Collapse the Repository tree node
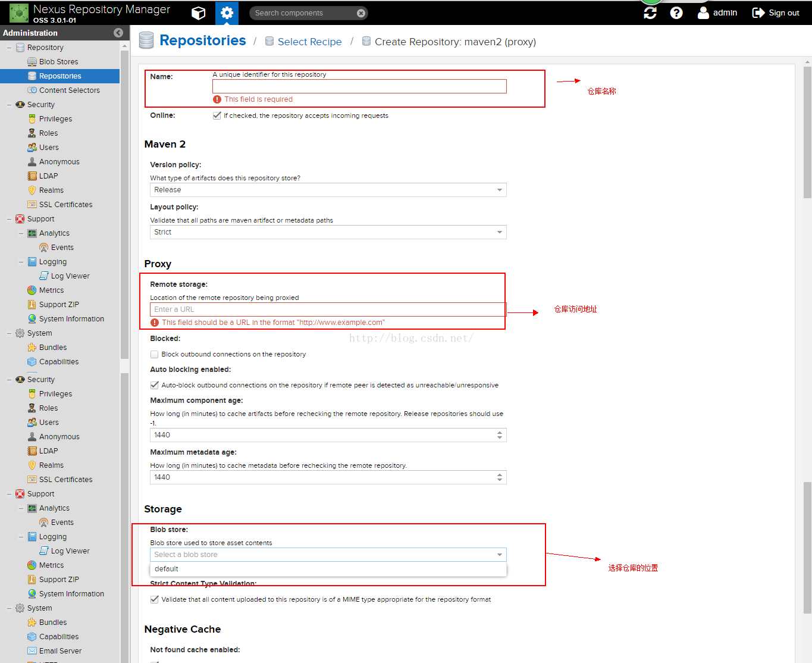Screen dimensions: 812x663 pyautogui.click(x=9, y=48)
